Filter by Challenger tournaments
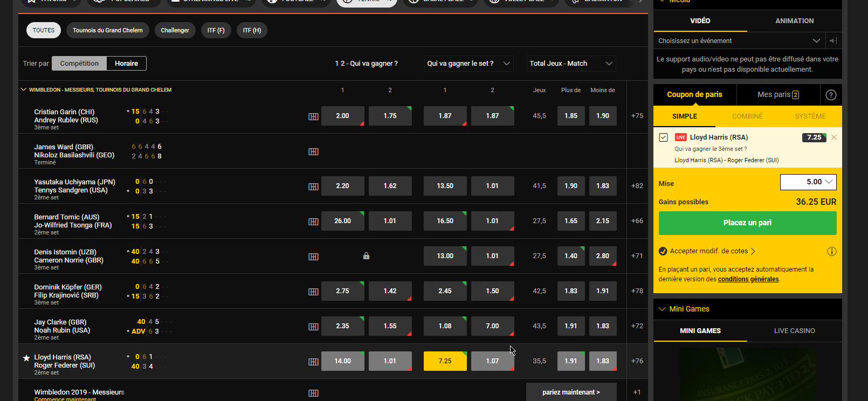This screenshot has height=401, width=868. (175, 30)
